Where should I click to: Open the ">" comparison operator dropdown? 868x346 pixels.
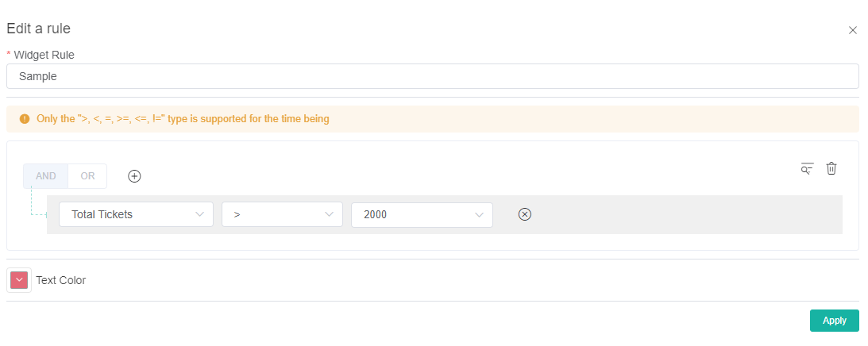282,214
